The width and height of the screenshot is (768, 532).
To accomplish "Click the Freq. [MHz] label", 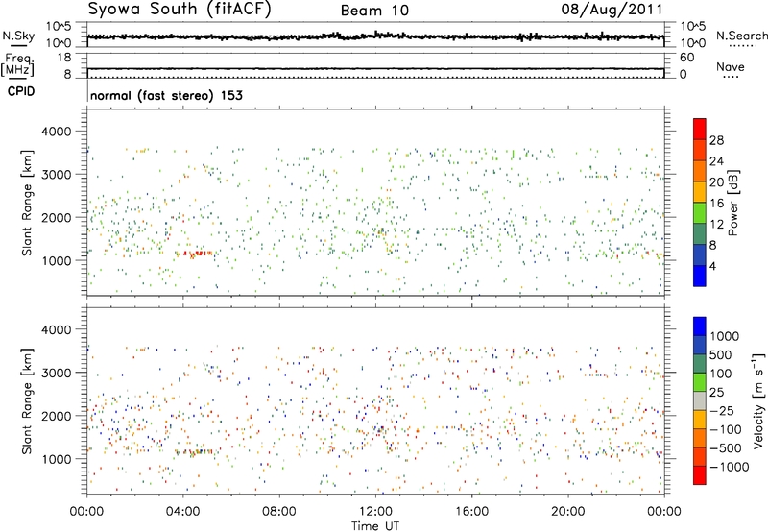I will pos(17,64).
